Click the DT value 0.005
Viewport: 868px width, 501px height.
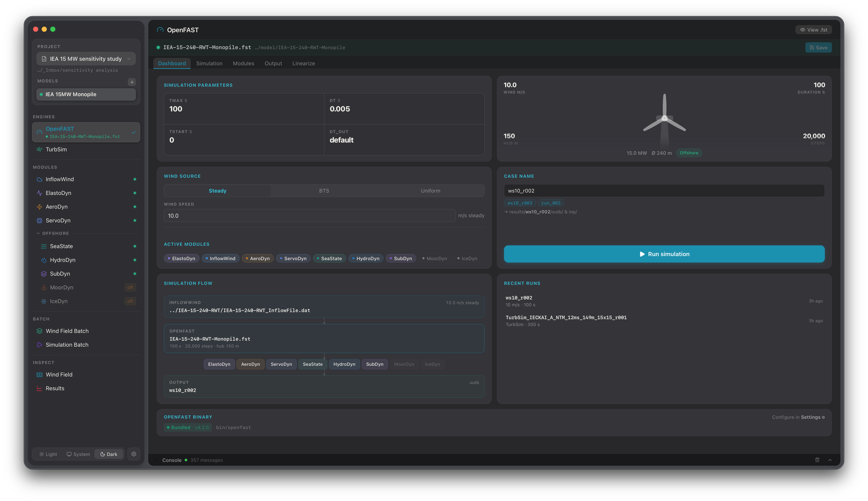[x=340, y=109]
